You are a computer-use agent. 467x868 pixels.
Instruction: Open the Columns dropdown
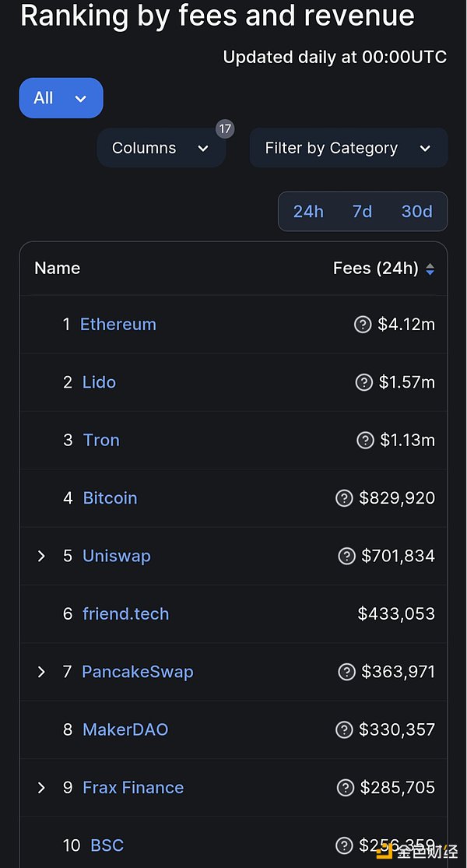click(160, 148)
